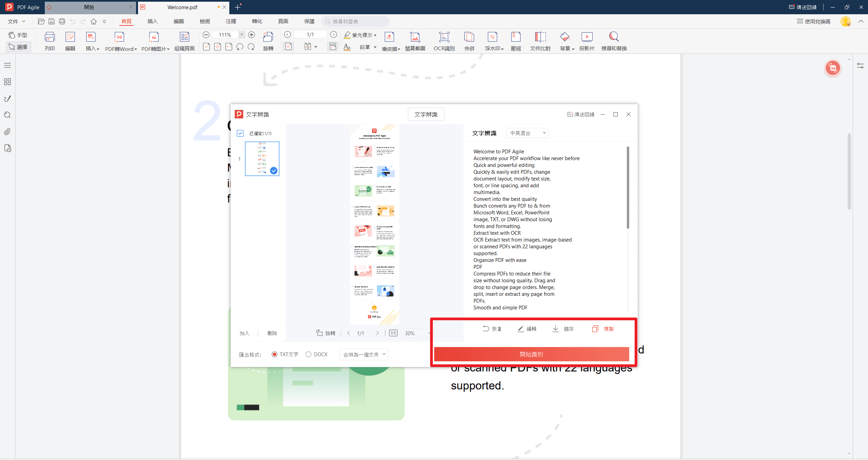Click the zoom out minus icon
The height and width of the screenshot is (460, 868).
[206, 35]
